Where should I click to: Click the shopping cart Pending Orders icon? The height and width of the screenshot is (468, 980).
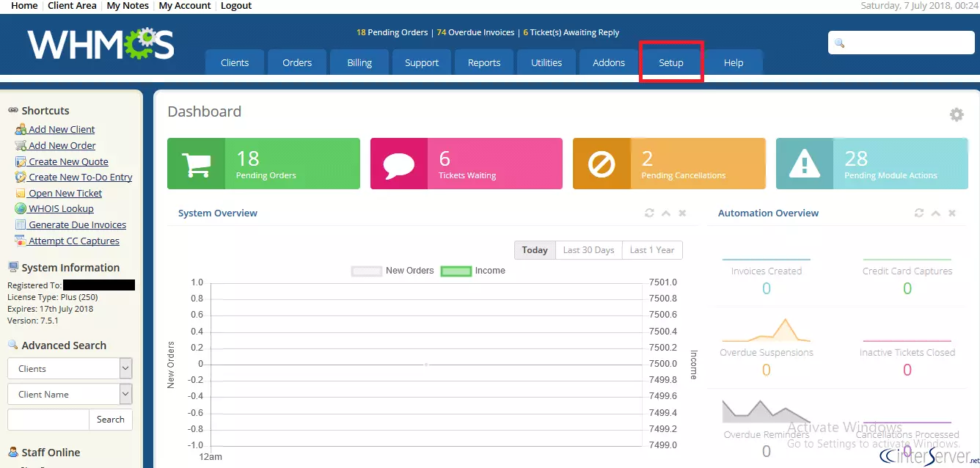pyautogui.click(x=195, y=163)
